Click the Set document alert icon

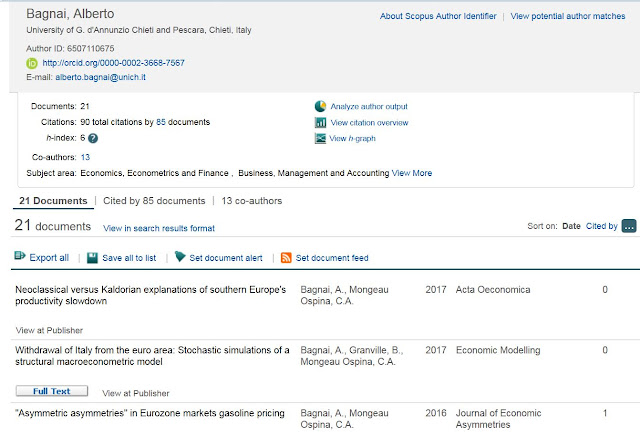180,258
